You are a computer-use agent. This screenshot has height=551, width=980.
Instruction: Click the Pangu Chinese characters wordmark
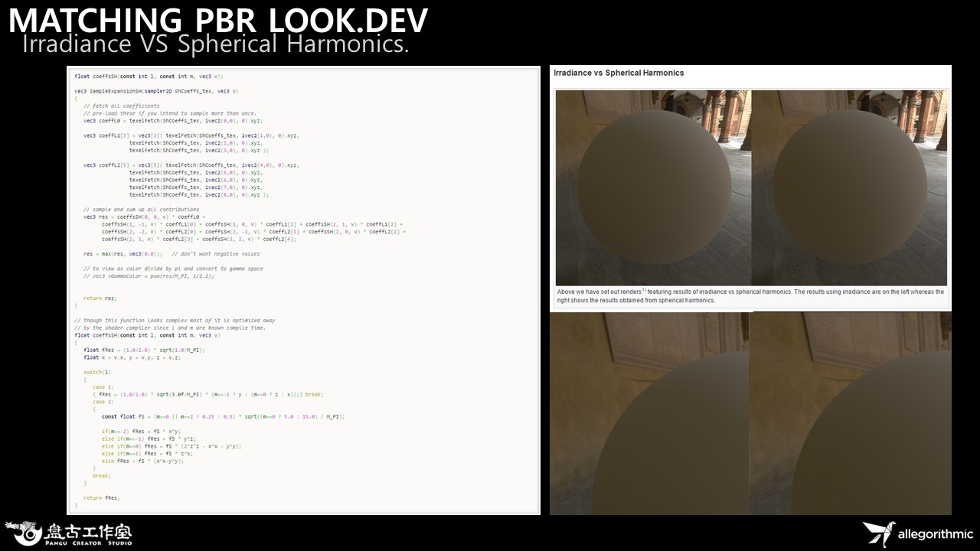point(90,530)
